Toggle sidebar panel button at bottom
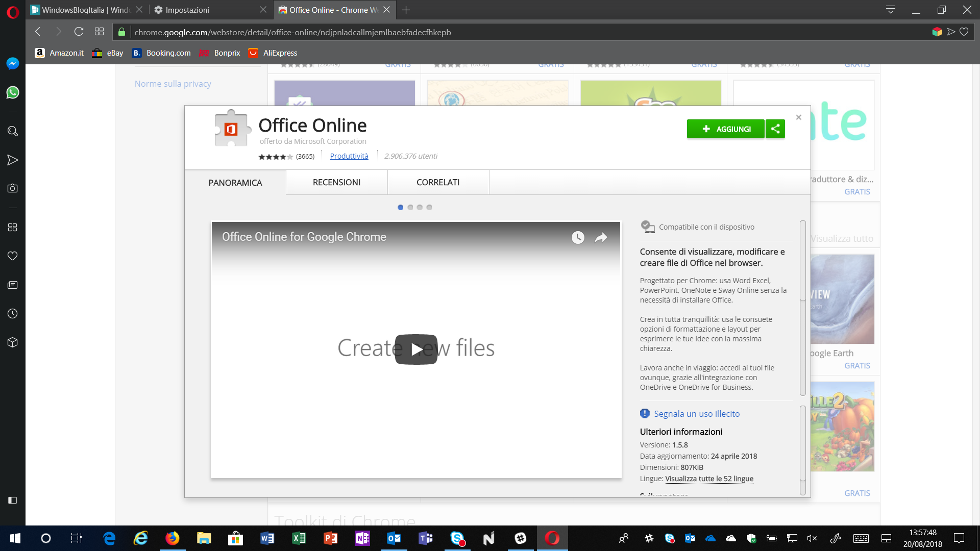 [13, 500]
